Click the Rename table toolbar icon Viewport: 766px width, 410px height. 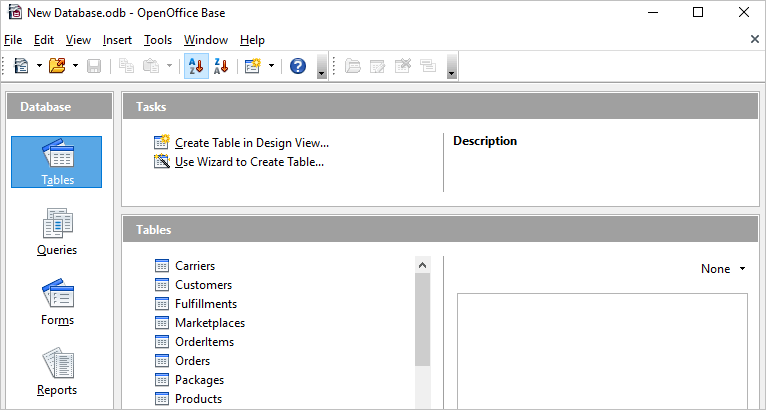click(x=428, y=66)
